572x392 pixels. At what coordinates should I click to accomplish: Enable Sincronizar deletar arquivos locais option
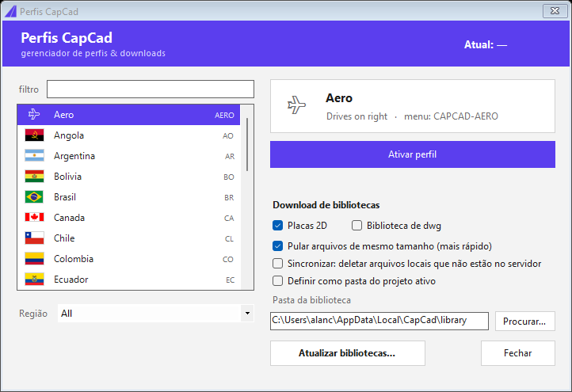277,263
